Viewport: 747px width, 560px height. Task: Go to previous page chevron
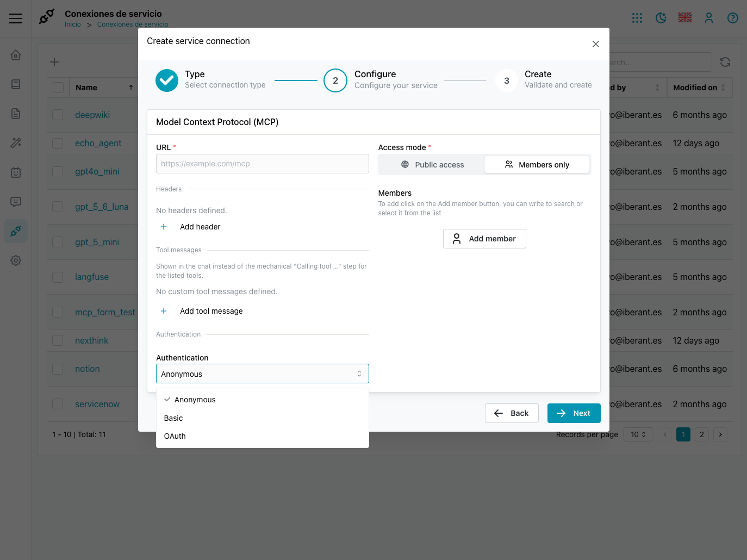[665, 434]
